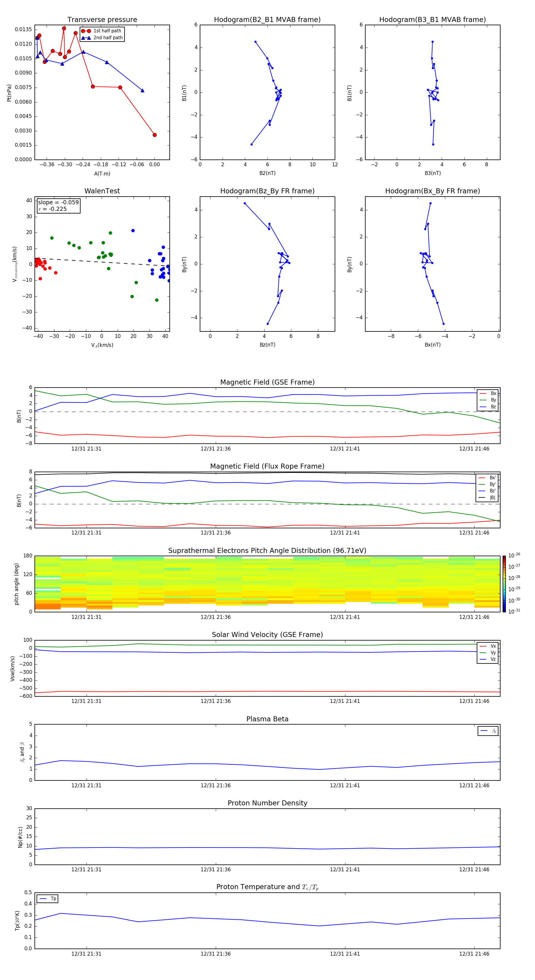Click the Magnetic Field (Flux Rope Frame) title
Viewport: 535px width, 980px height.
(267, 467)
